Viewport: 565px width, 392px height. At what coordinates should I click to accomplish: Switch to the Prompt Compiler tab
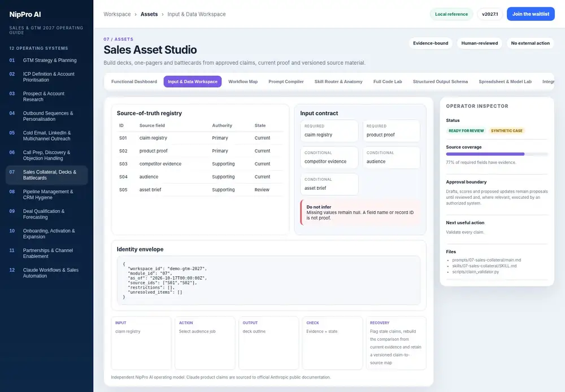click(x=286, y=81)
